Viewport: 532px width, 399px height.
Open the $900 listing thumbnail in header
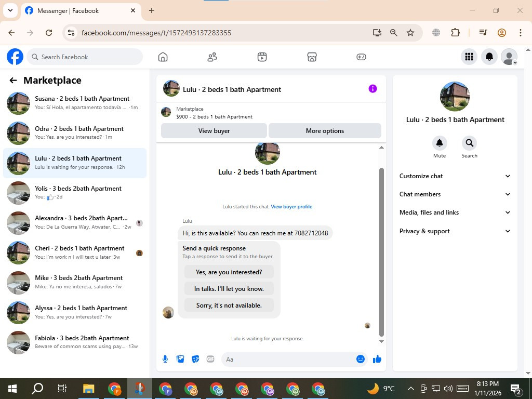click(166, 112)
